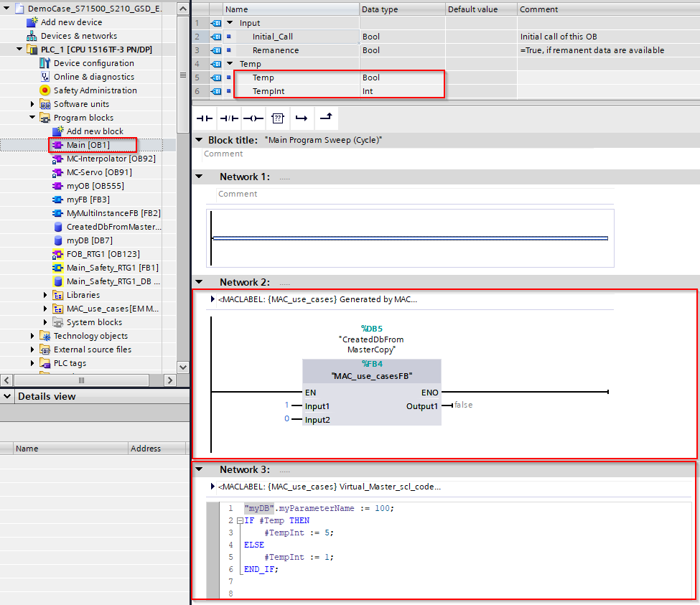
Task: Click Network 1 comment field
Action: 415,194
